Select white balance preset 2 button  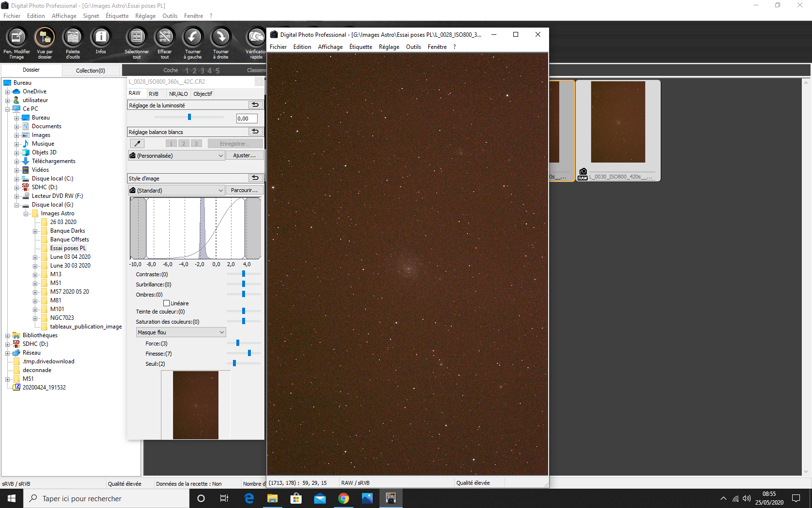[184, 144]
